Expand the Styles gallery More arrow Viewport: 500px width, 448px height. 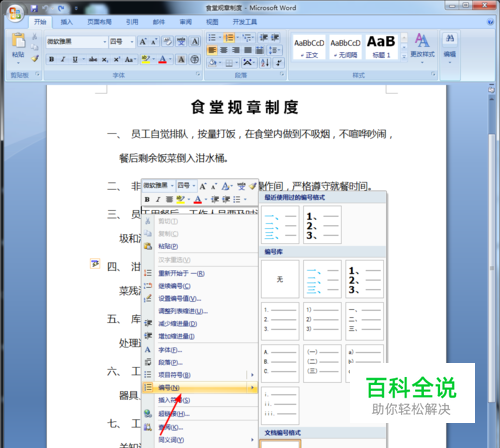pos(404,57)
